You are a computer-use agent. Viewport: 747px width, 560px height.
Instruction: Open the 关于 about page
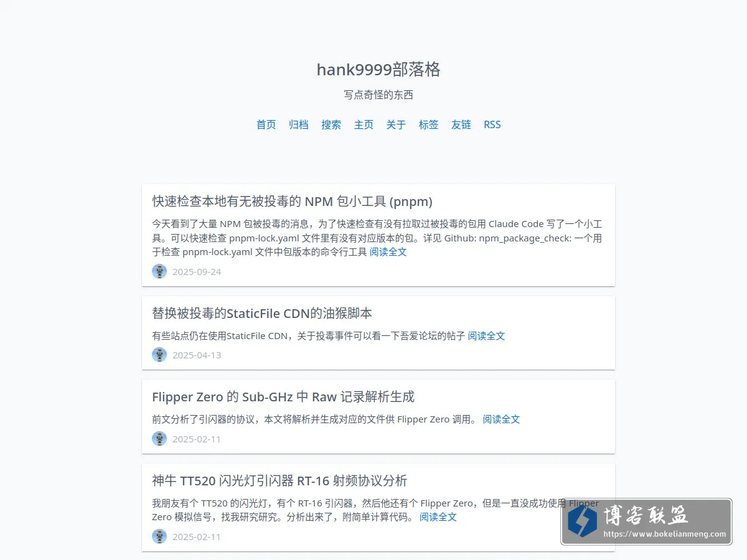point(396,124)
